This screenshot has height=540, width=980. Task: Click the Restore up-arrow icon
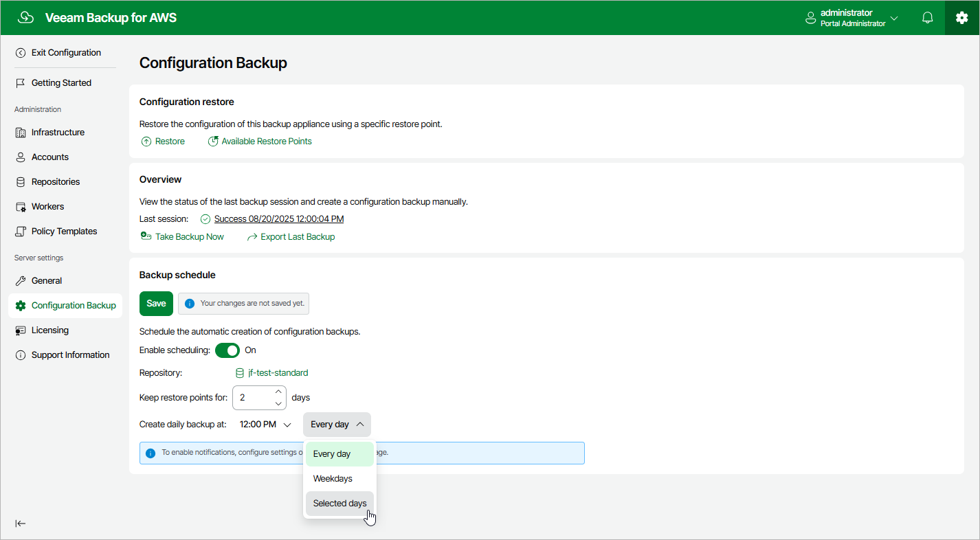[146, 142]
